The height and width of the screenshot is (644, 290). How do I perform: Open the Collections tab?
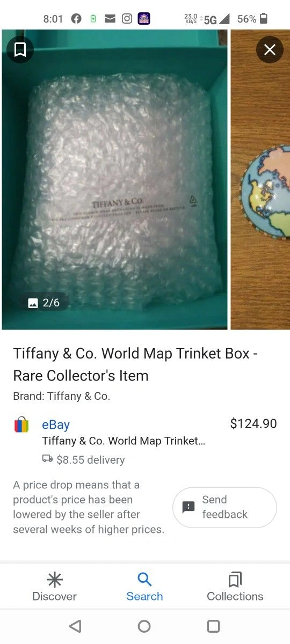click(235, 586)
